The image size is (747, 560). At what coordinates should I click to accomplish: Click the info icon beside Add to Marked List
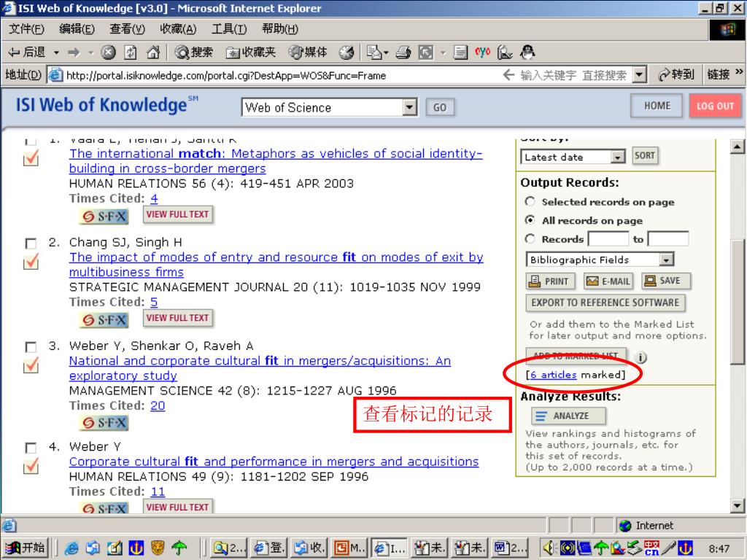pyautogui.click(x=641, y=357)
